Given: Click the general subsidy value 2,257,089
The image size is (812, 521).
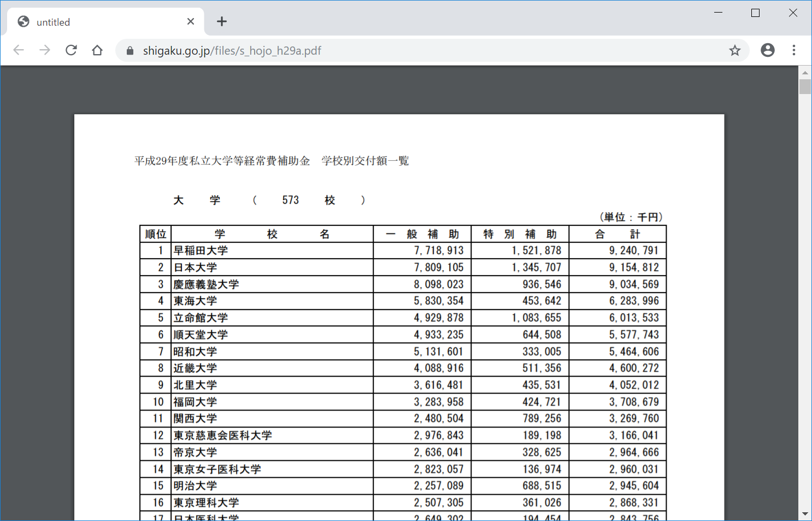Looking at the screenshot, I should 438,485.
